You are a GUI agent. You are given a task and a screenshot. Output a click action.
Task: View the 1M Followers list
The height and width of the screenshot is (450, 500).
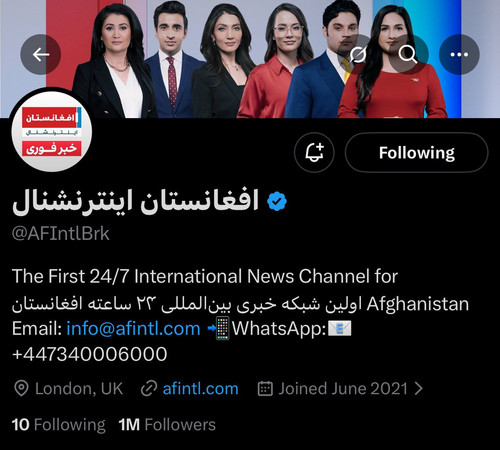(x=167, y=425)
